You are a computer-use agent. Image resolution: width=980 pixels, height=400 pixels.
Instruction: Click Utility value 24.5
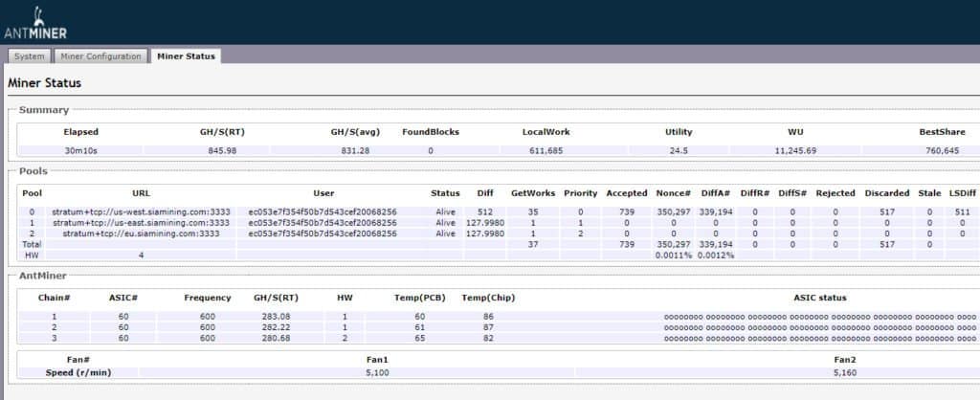tap(679, 150)
